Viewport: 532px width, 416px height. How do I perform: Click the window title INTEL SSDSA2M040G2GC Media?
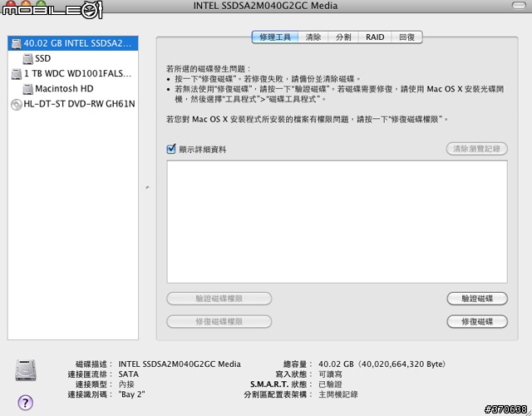[265, 6]
